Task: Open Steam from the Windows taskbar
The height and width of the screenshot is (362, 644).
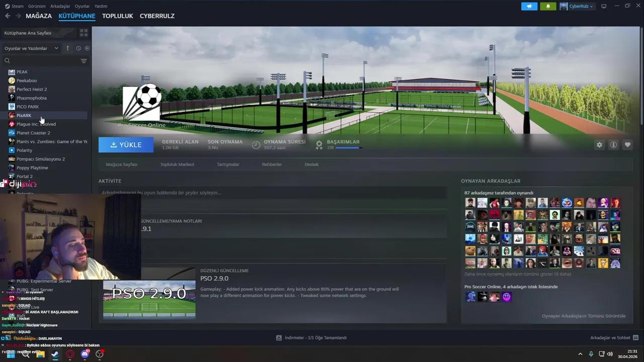Action: 55,354
